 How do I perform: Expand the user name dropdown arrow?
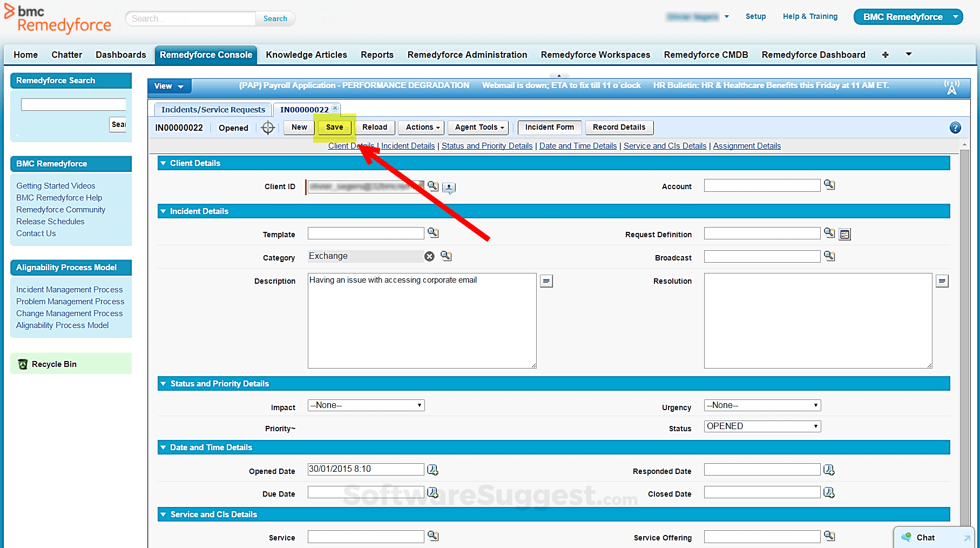(x=727, y=17)
